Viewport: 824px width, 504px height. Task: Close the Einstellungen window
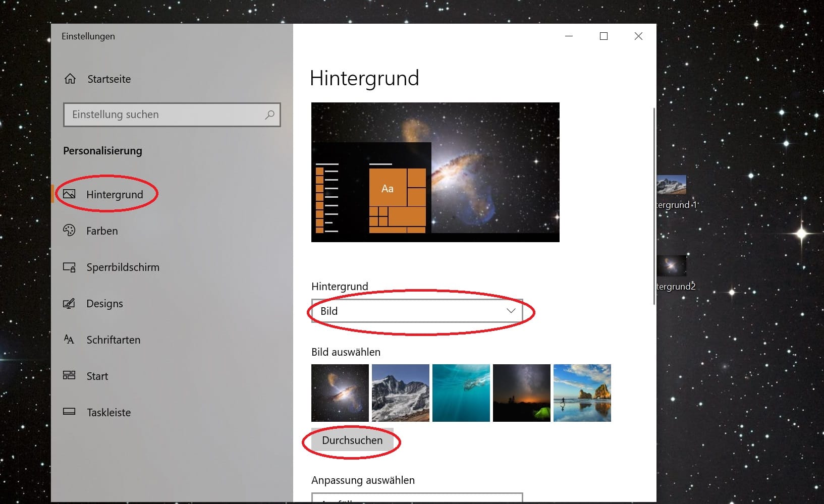click(x=638, y=36)
